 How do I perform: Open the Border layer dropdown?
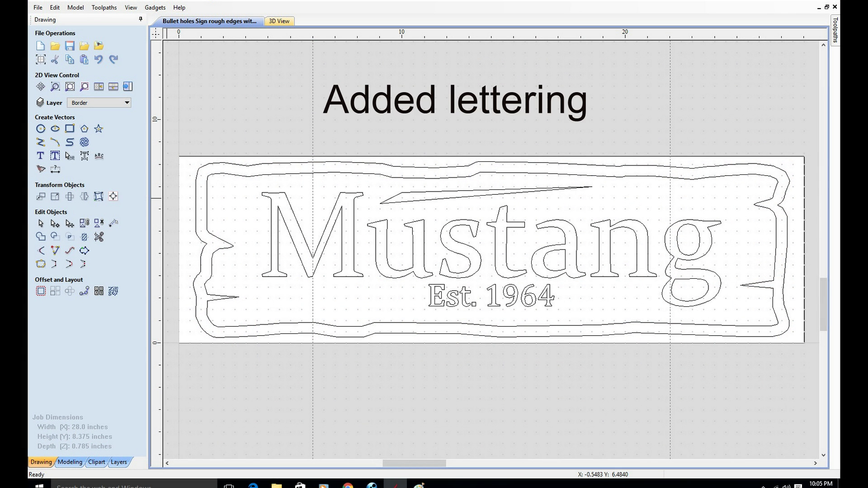click(x=99, y=103)
